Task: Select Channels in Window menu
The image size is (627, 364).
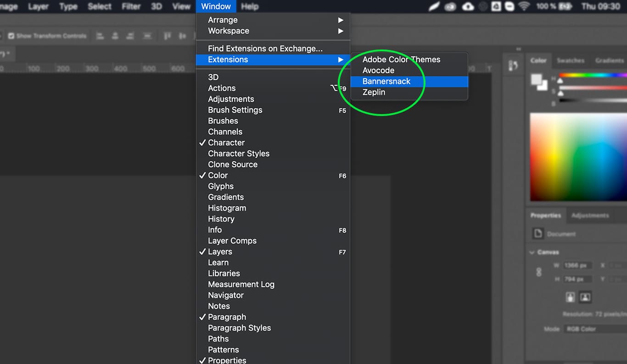Action: [x=273, y=132]
